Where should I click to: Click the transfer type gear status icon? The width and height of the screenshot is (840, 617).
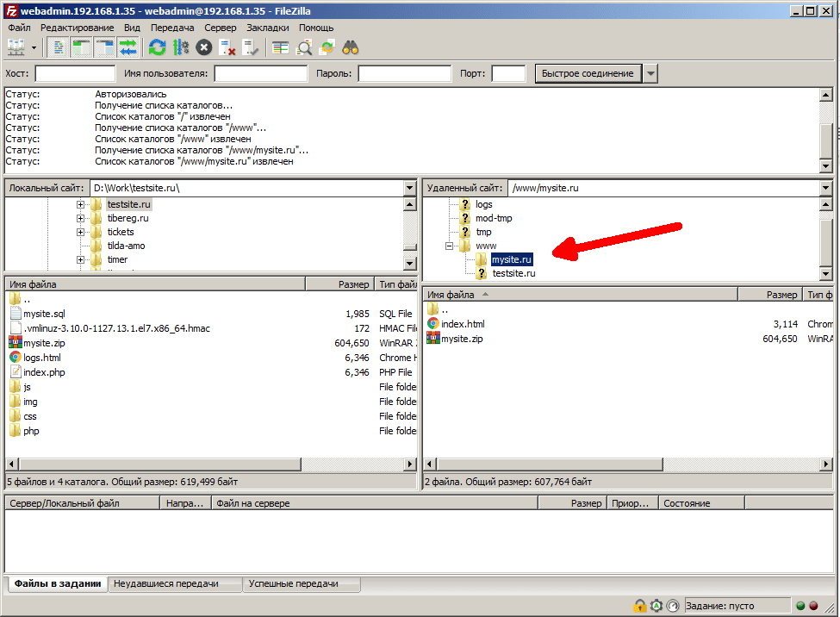[656, 606]
